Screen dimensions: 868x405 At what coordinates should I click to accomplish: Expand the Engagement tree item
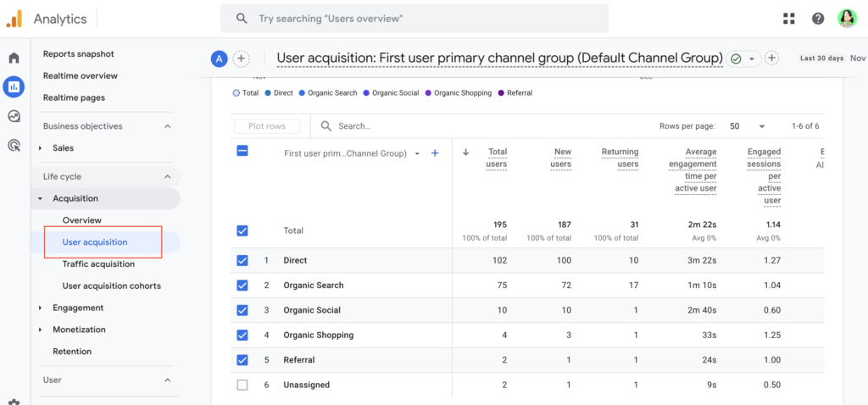(x=41, y=308)
